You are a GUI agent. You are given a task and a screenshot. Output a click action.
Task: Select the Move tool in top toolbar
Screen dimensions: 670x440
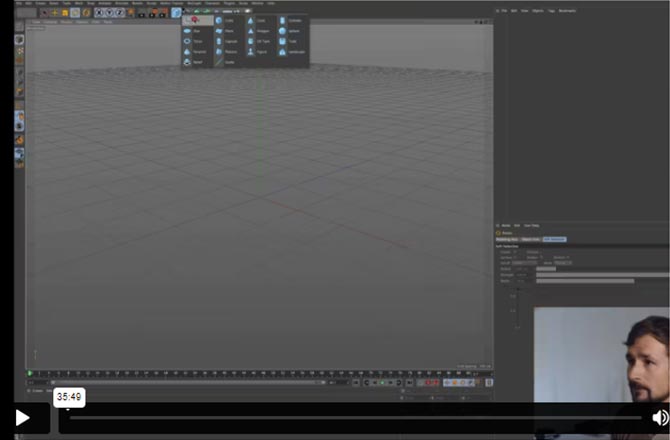click(x=54, y=12)
